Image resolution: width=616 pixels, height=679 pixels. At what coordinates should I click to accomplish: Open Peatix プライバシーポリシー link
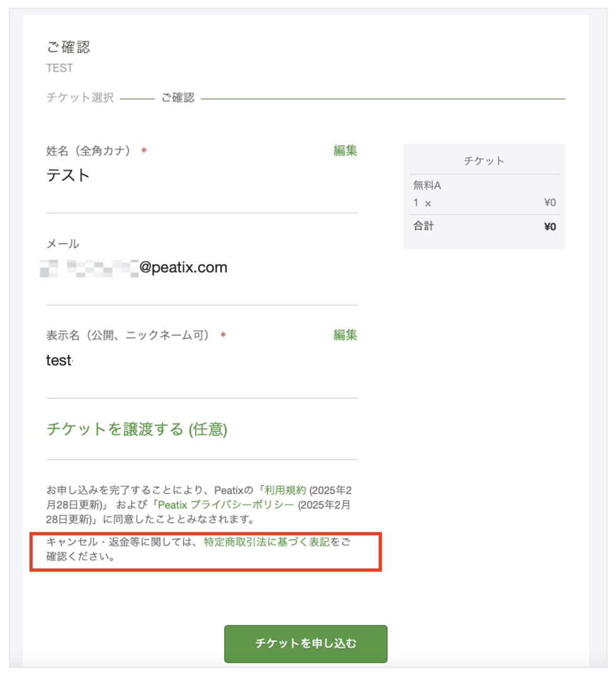click(226, 505)
